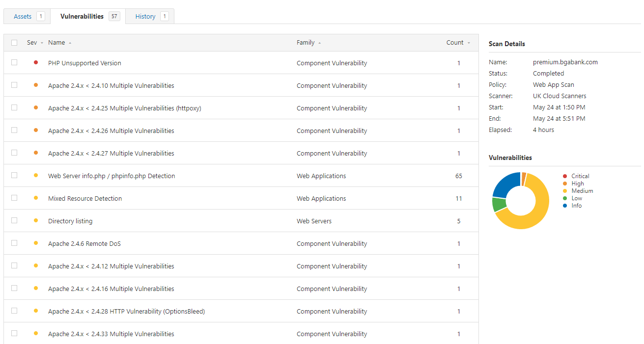The height and width of the screenshot is (344, 644).
Task: Switch to the Assets tab
Action: tap(23, 16)
